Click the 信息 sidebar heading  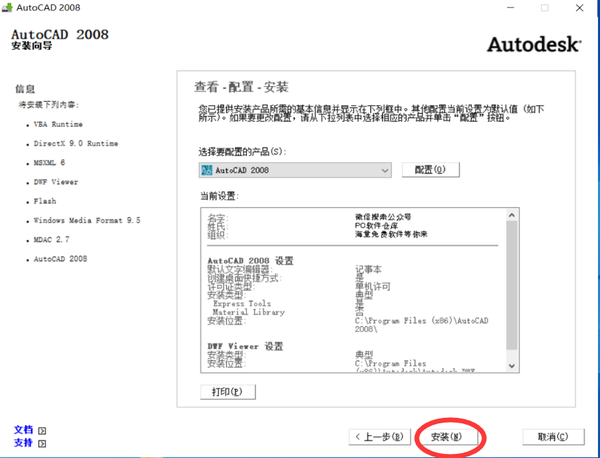[25, 89]
